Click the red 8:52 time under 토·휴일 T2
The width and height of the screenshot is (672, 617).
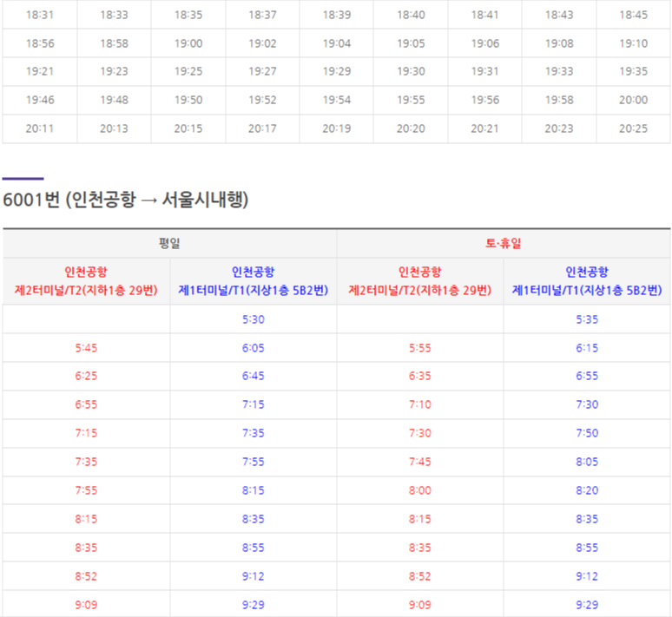(x=419, y=576)
